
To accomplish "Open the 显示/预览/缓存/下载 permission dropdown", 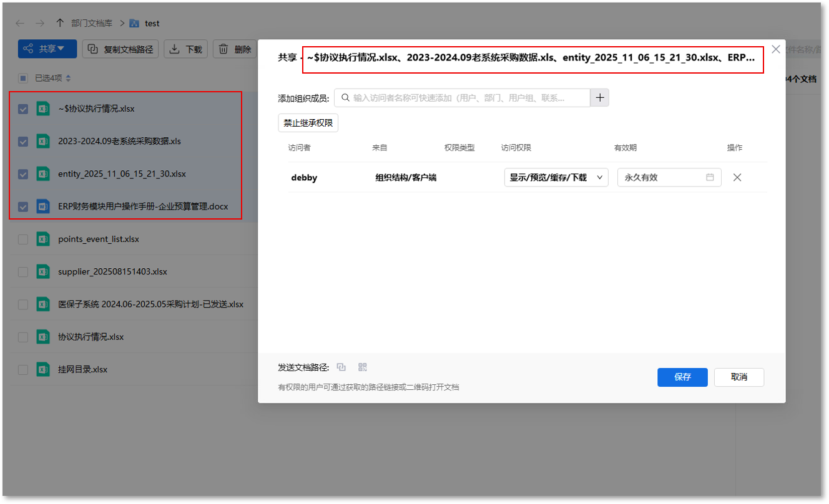I will point(556,178).
